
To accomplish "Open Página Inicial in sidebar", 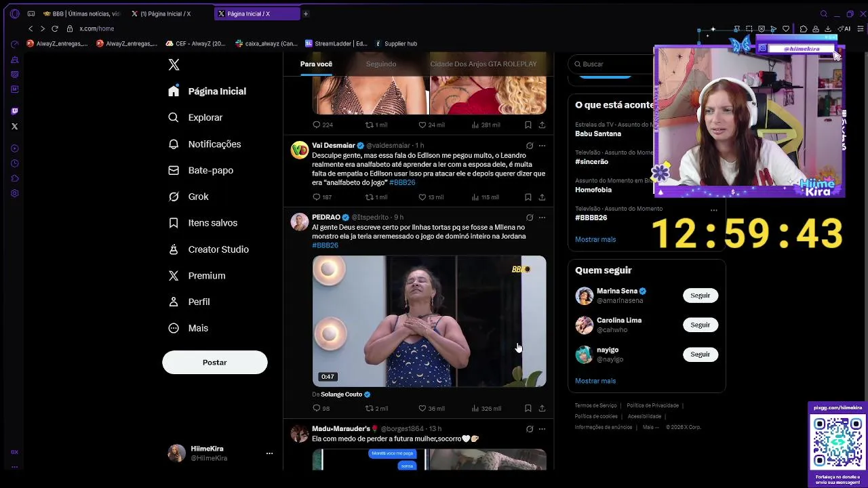I will [208, 91].
